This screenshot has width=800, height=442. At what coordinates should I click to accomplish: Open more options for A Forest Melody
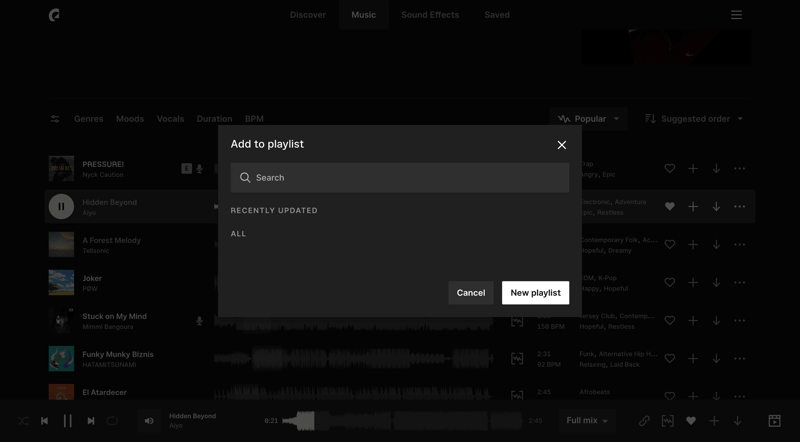739,244
